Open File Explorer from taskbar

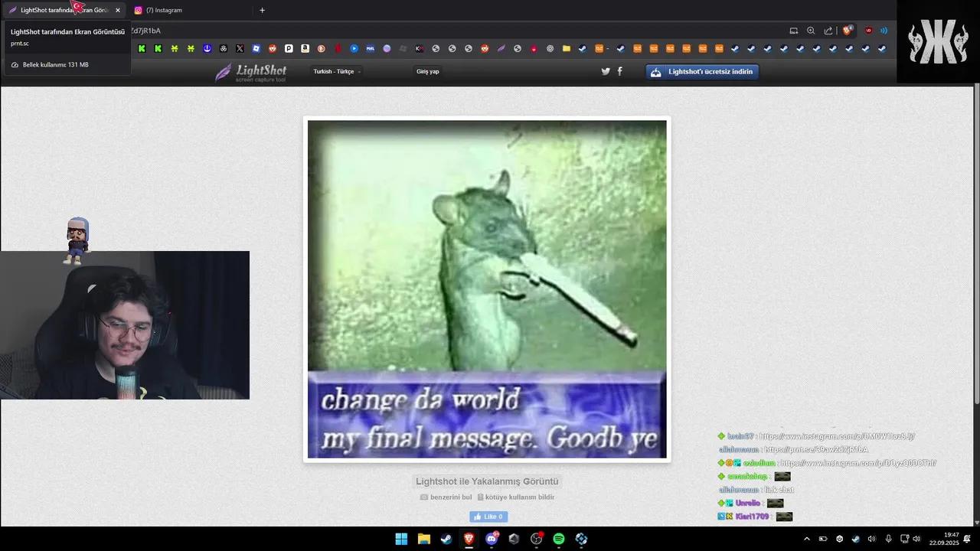(423, 539)
